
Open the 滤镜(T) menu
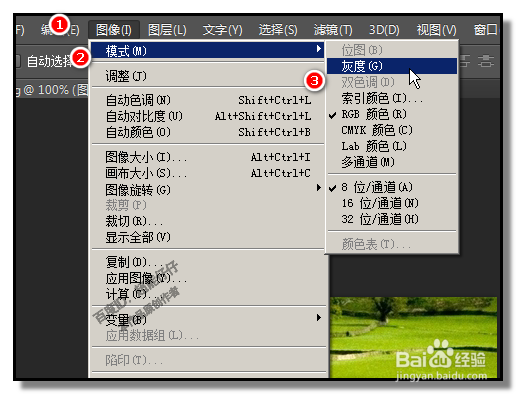coord(333,30)
